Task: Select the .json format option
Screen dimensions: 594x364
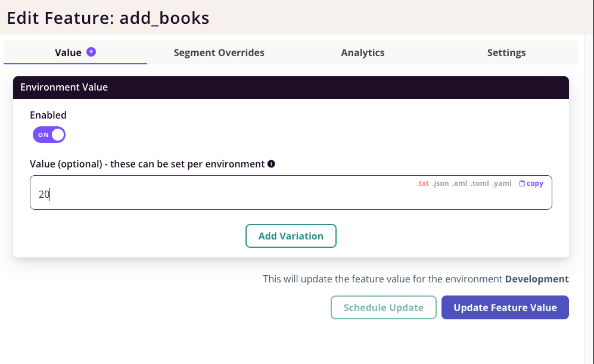Action: (x=440, y=183)
